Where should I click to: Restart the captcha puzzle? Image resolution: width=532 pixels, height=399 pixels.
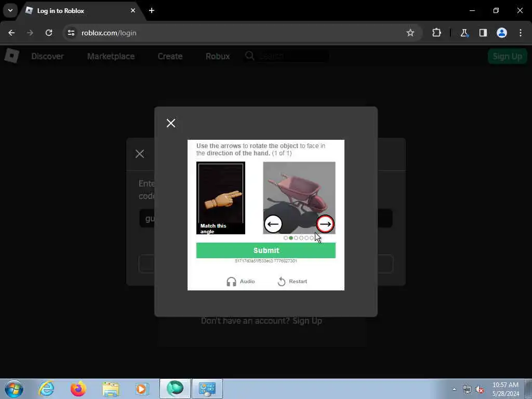pos(292,281)
